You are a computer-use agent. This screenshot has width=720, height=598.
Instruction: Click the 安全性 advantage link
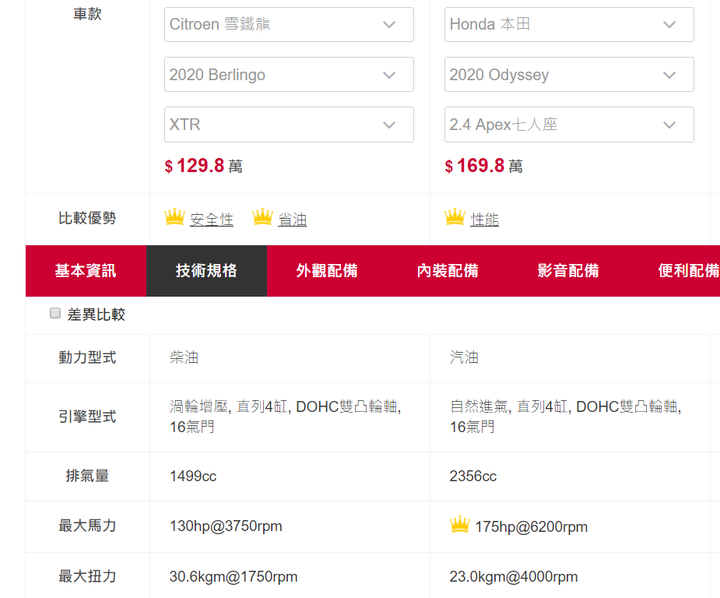(212, 220)
